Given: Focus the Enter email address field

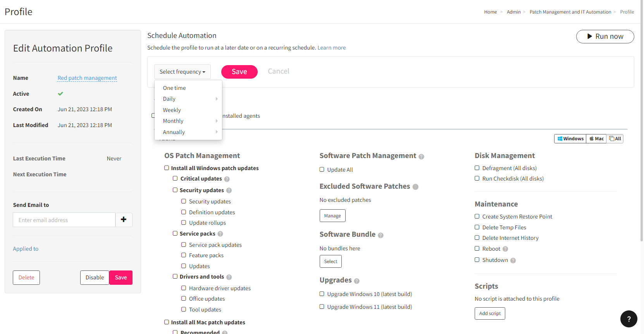Looking at the screenshot, I should [x=64, y=220].
